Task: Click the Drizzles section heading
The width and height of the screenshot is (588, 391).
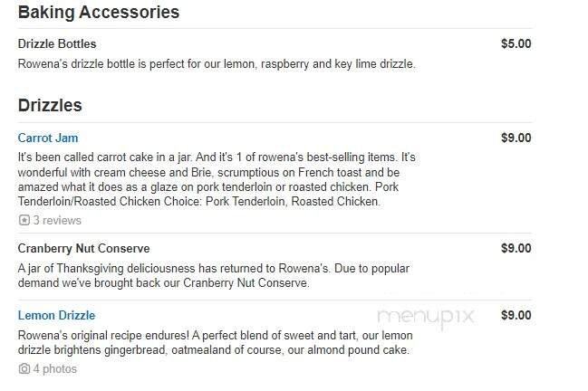Action: 50,105
